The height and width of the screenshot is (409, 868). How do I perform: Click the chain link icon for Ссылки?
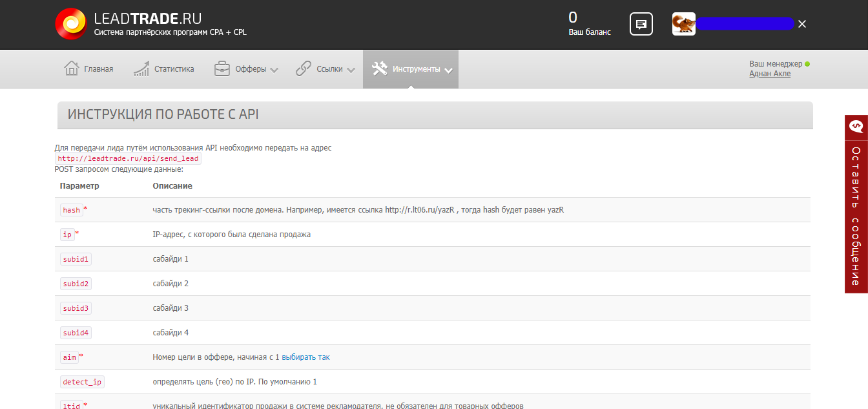(304, 69)
